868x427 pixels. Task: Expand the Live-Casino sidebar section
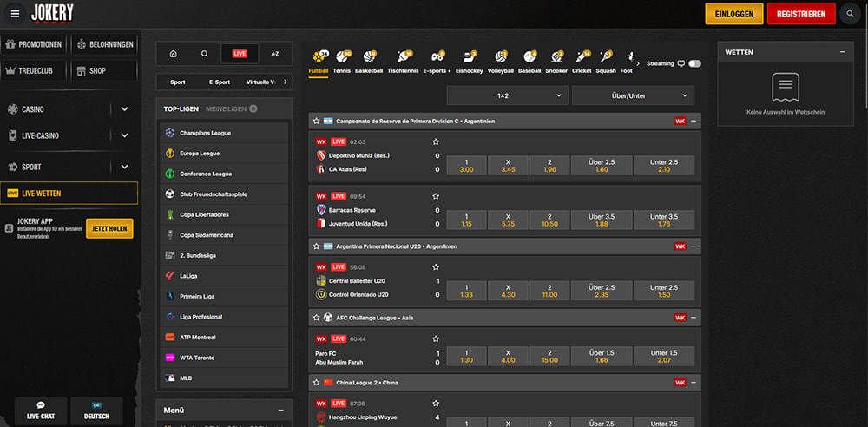coord(124,135)
